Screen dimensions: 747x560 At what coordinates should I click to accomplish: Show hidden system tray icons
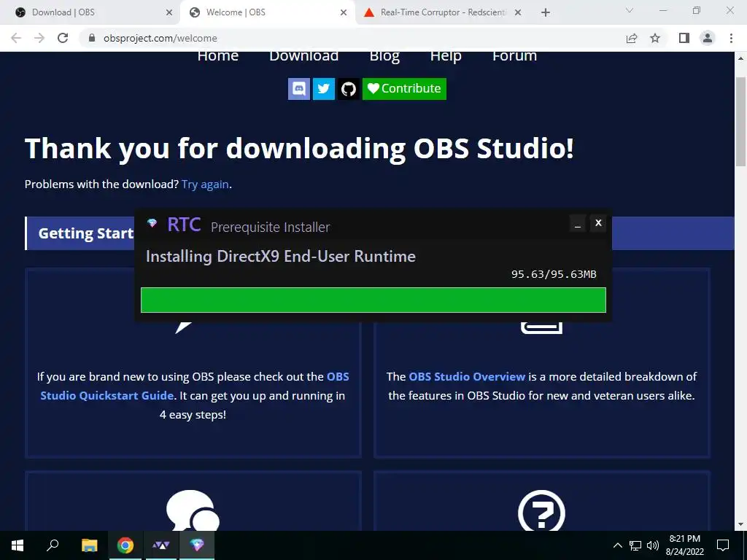617,545
